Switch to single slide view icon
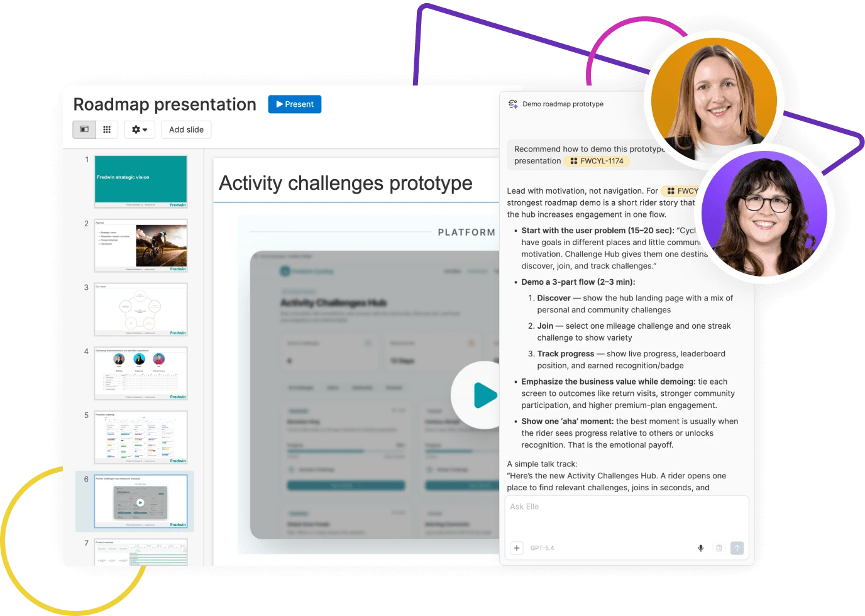Screen dimensions: 865x616 (x=84, y=129)
